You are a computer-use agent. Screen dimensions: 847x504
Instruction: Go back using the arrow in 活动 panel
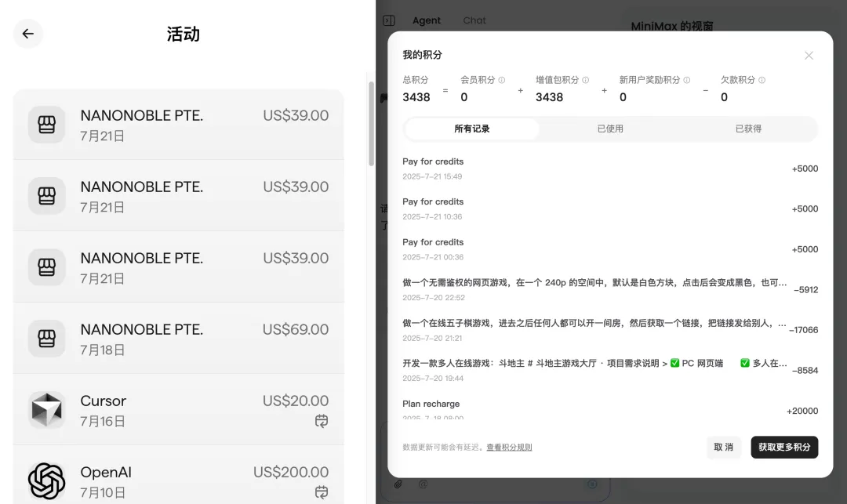28,34
